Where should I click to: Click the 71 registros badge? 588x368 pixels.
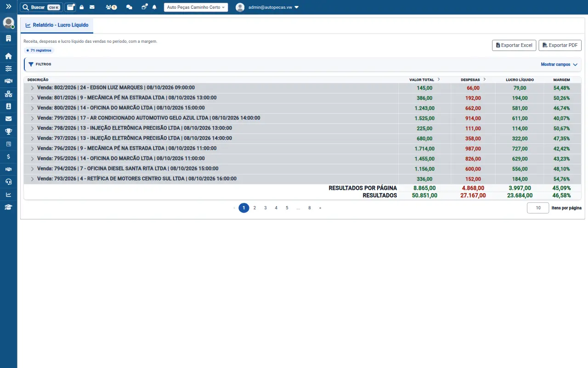pos(39,50)
